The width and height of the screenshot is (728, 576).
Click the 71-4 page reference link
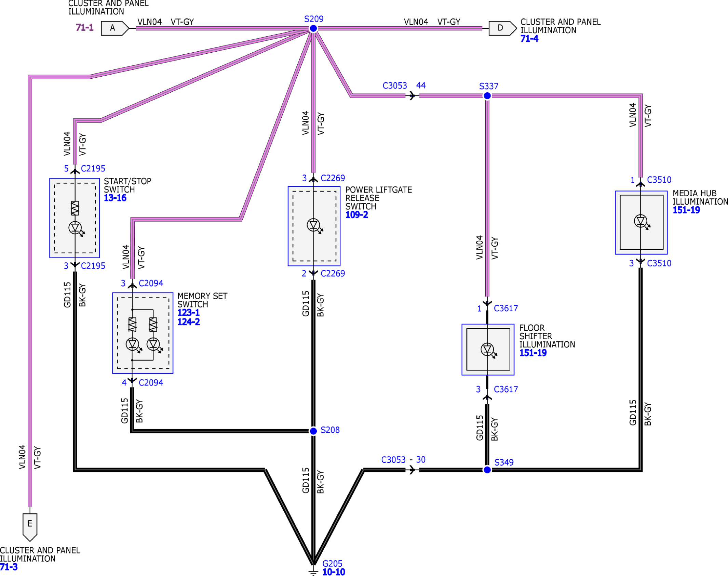[x=529, y=39]
